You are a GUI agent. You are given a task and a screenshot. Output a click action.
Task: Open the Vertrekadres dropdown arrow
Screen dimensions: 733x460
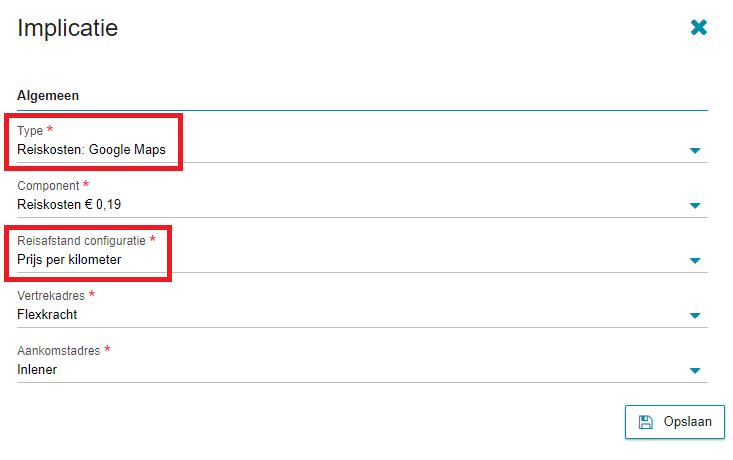click(x=695, y=316)
